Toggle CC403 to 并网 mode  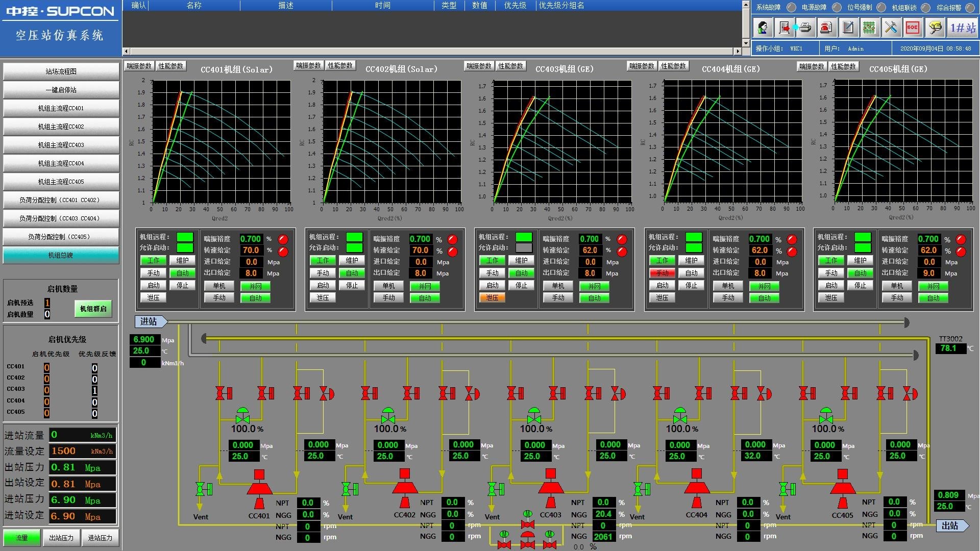click(x=595, y=286)
